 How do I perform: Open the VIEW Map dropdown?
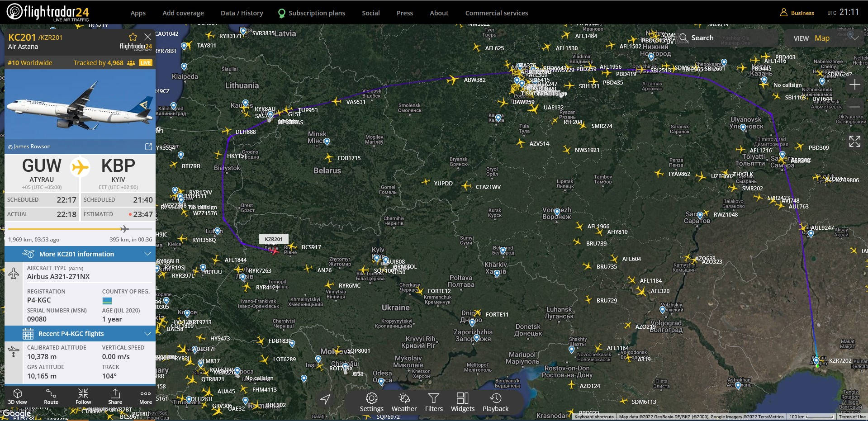coord(825,38)
